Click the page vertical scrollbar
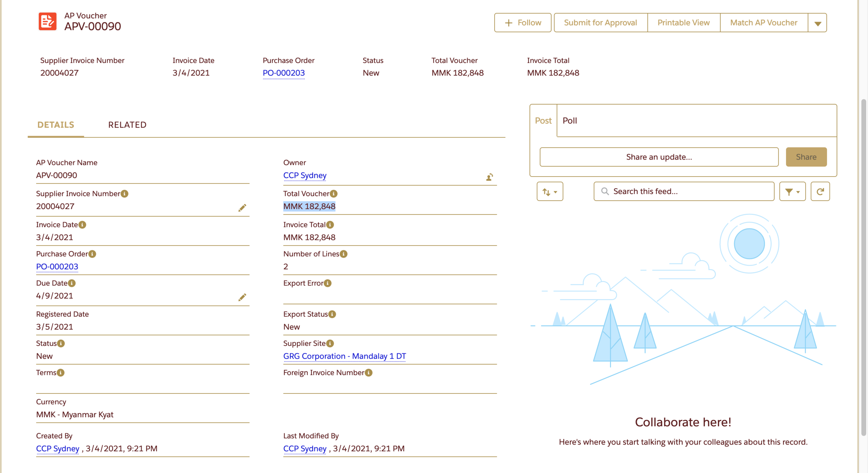 tap(863, 266)
